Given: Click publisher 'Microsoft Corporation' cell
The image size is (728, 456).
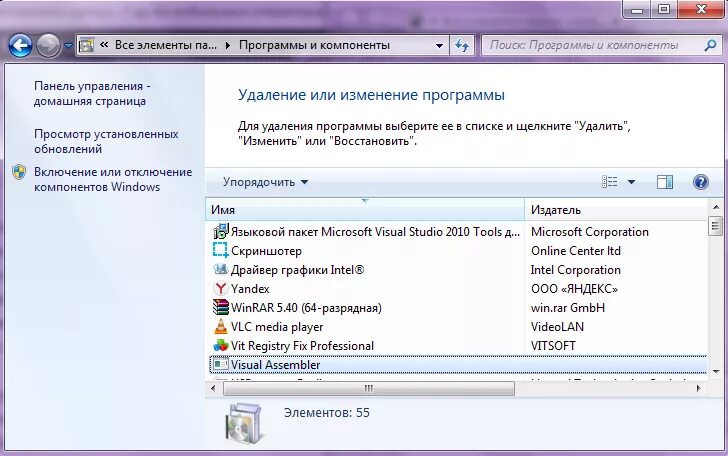Looking at the screenshot, I should tap(590, 232).
